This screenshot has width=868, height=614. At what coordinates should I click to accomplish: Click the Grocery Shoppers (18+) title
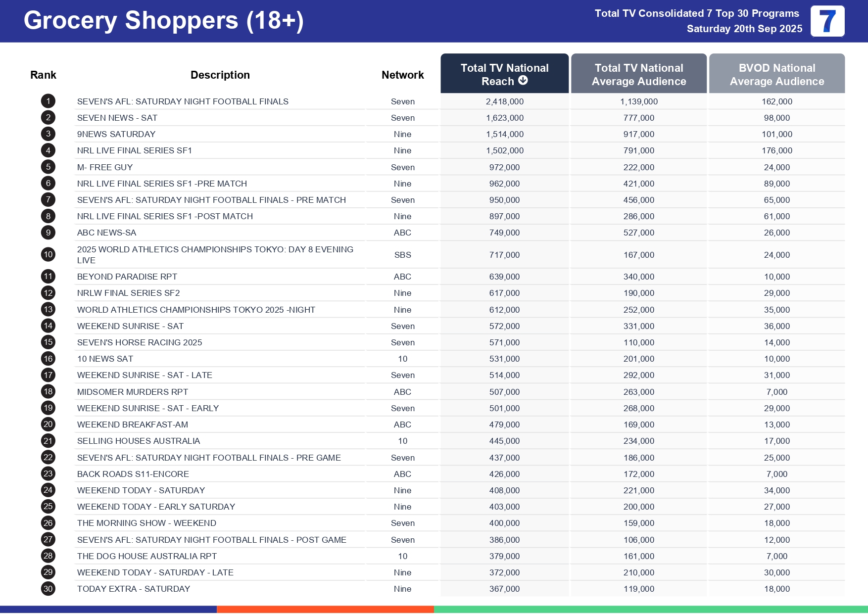163,21
